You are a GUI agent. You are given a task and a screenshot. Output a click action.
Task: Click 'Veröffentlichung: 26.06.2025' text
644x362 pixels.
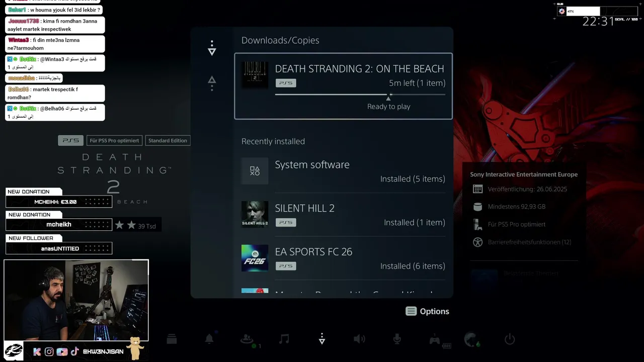tap(527, 189)
